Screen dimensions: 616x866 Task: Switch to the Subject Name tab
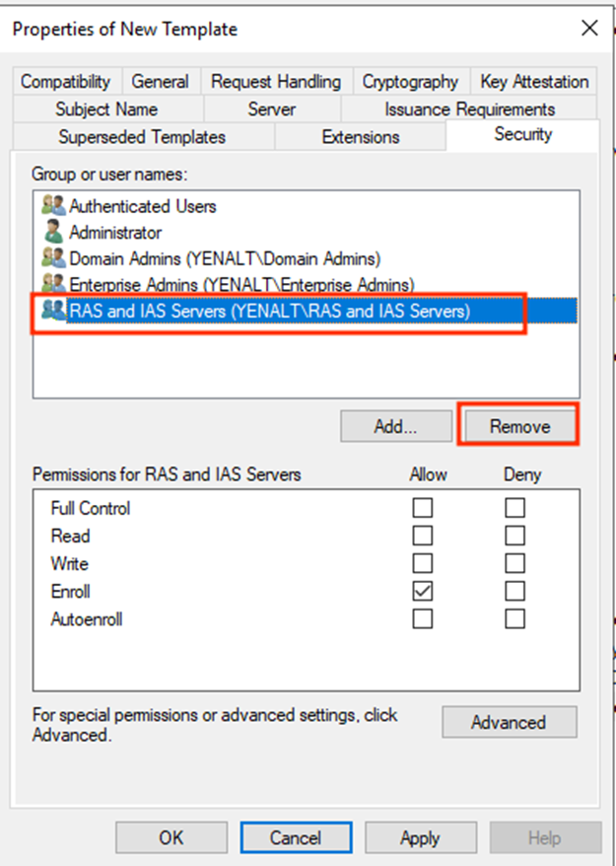[107, 108]
